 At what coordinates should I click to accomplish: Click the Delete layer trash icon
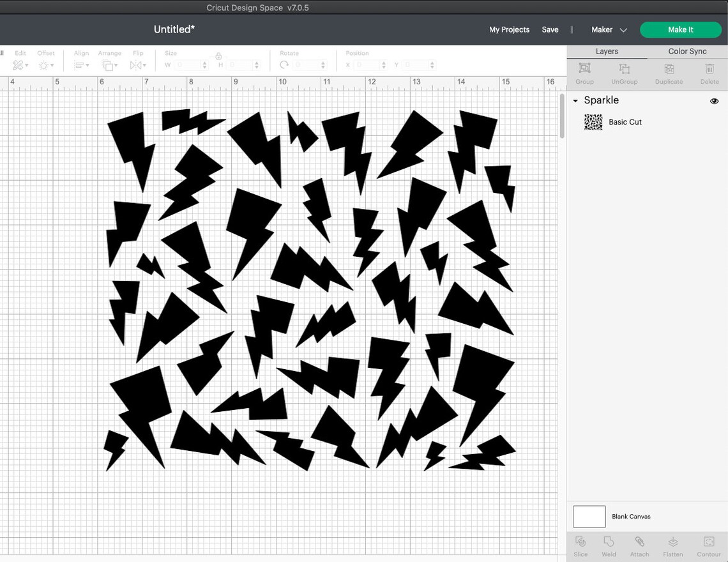click(709, 69)
